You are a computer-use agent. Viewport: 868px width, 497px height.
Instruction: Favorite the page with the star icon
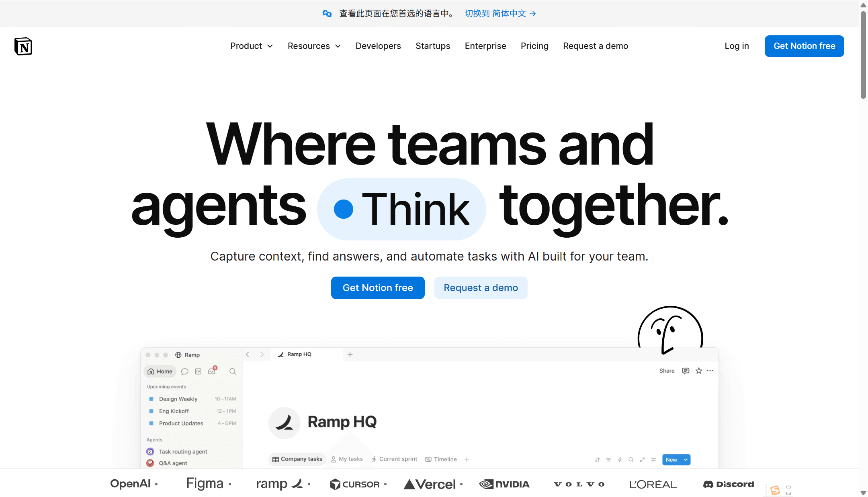click(699, 371)
